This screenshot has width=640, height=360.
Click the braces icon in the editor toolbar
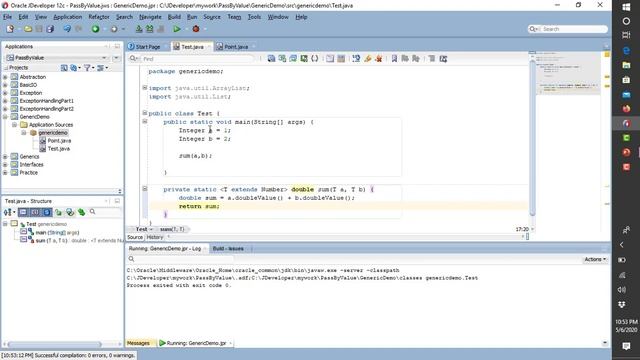pos(315,59)
